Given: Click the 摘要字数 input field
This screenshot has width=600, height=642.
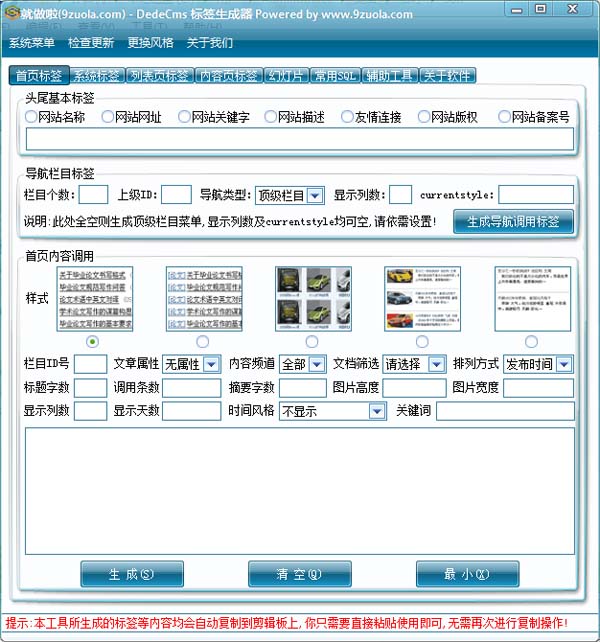Looking at the screenshot, I should (303, 388).
